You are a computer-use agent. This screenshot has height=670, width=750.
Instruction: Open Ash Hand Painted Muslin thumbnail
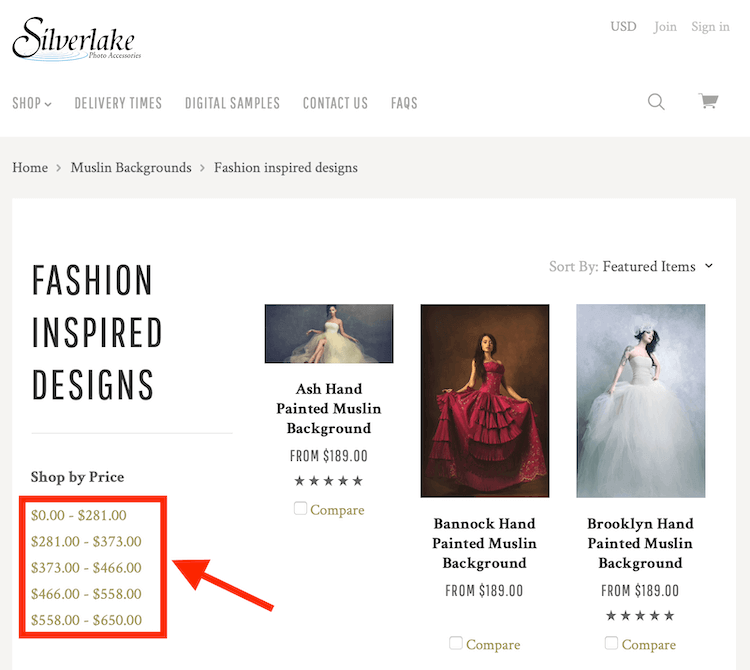click(x=329, y=334)
